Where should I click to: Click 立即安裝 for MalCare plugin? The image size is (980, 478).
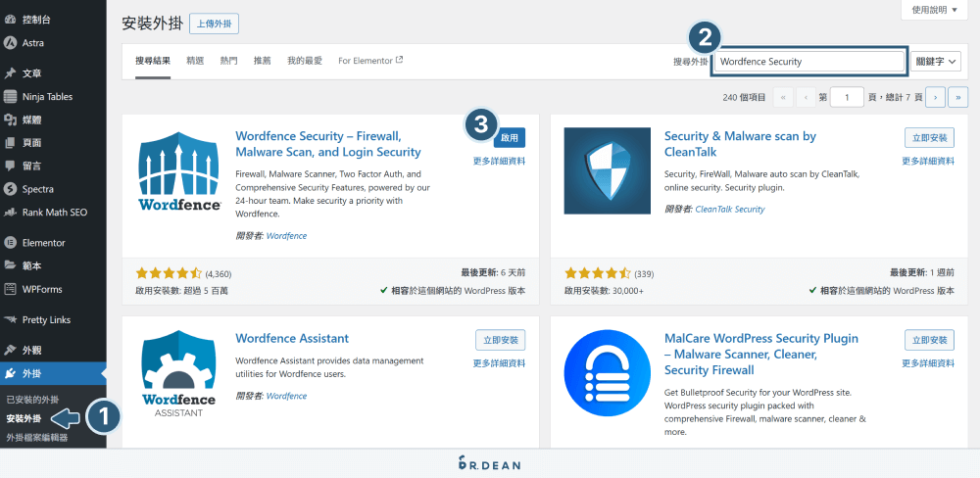pyautogui.click(x=930, y=340)
